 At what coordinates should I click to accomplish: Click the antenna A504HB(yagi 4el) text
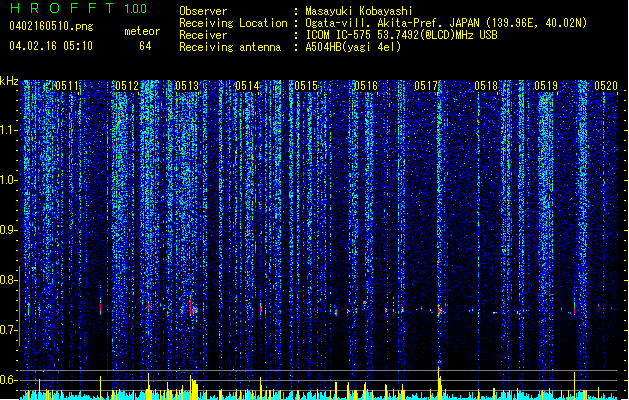click(353, 47)
